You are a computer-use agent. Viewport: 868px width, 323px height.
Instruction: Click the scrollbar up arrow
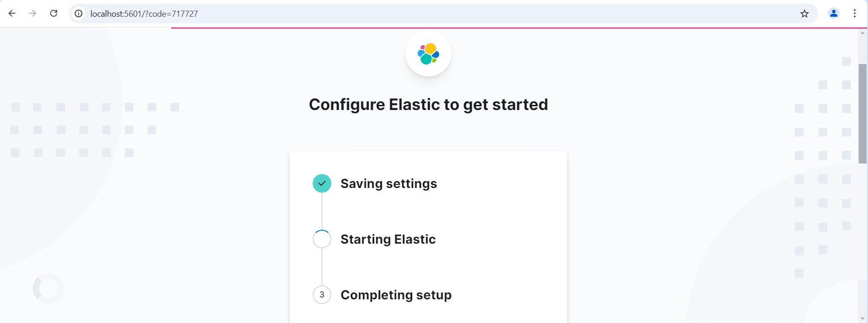pyautogui.click(x=863, y=32)
